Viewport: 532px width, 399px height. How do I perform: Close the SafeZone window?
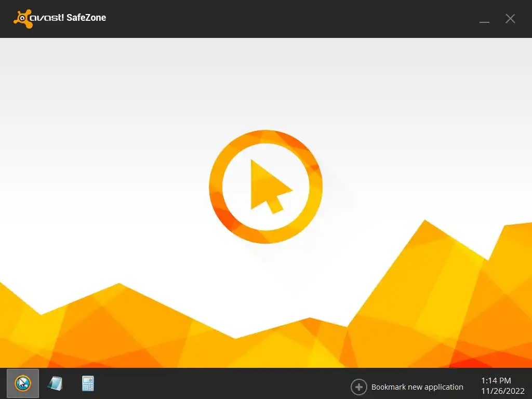tap(510, 18)
